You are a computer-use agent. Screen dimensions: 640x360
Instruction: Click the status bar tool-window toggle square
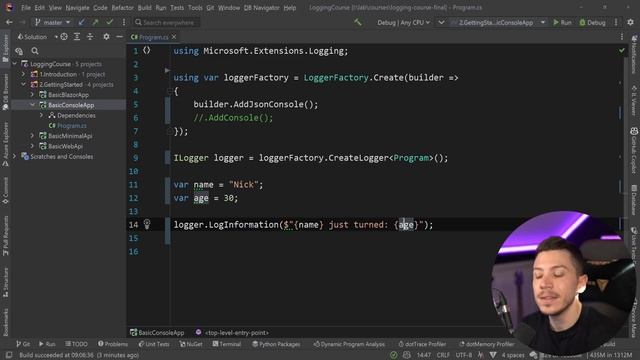[8, 355]
